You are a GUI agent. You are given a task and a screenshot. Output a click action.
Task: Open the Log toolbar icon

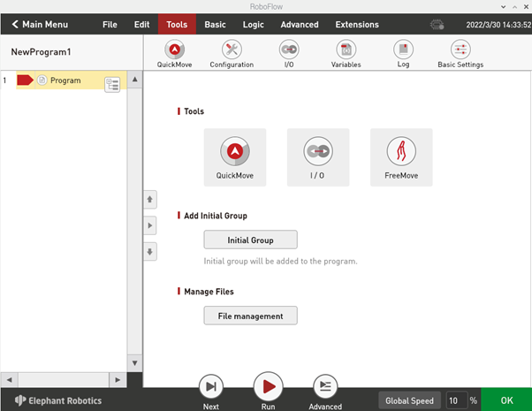pyautogui.click(x=403, y=51)
